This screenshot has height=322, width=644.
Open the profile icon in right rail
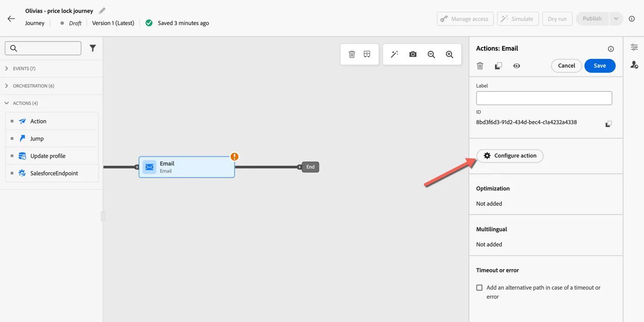pos(634,65)
